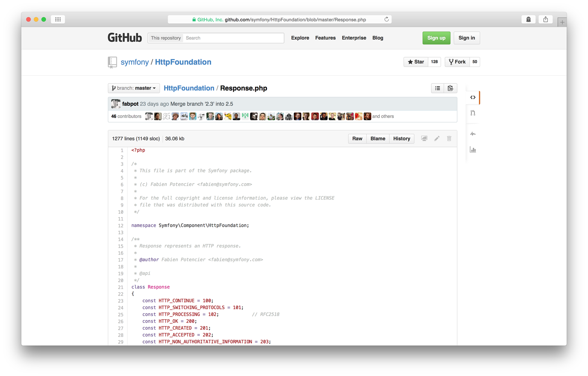Screen dimensions: 588x376
Task: Select the Code sidebar tab icon
Action: [473, 97]
